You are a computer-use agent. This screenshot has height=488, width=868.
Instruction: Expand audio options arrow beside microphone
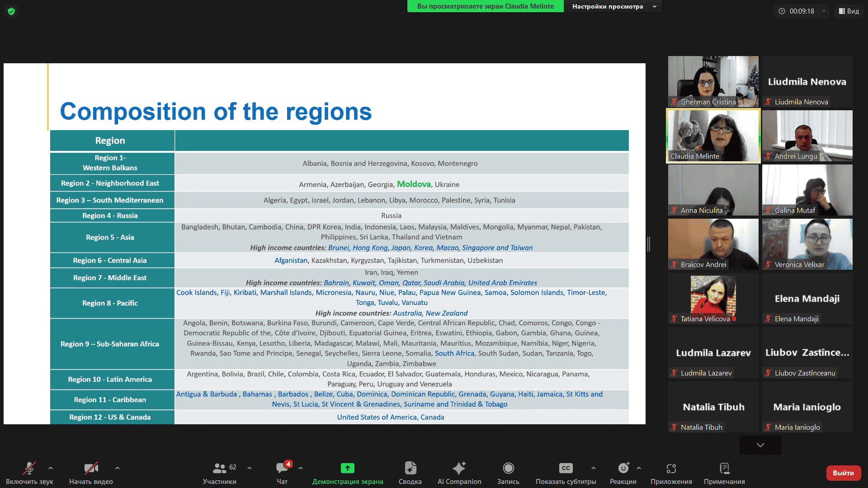(x=51, y=468)
